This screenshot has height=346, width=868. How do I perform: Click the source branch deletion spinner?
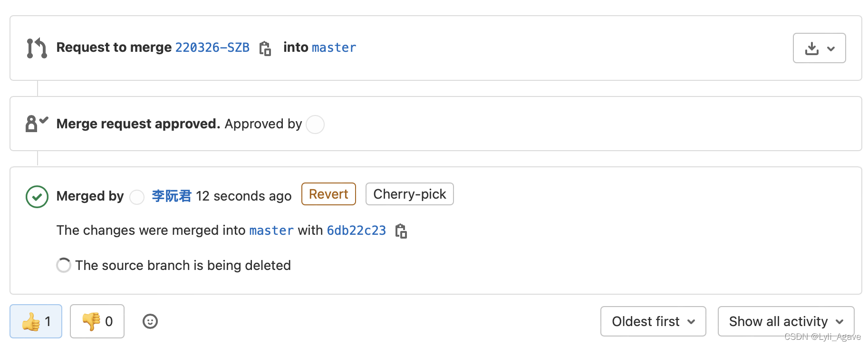click(64, 265)
